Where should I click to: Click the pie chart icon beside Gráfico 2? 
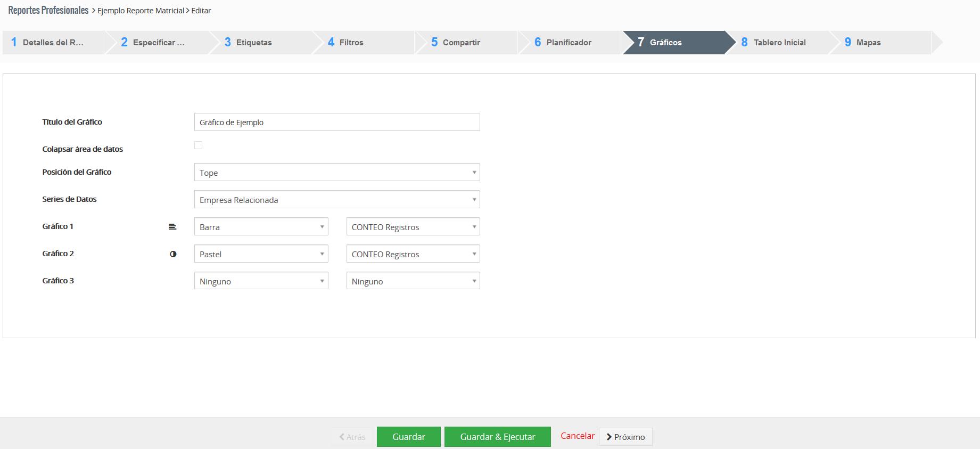pos(173,254)
